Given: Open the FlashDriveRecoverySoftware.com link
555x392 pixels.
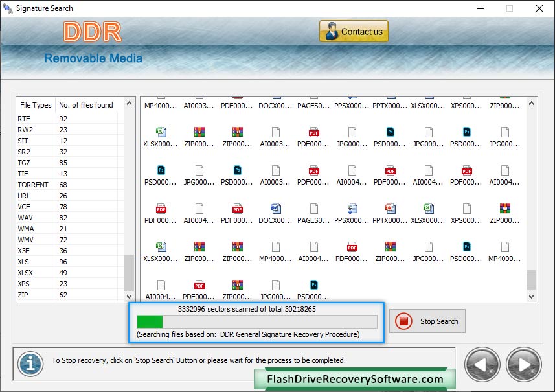Looking at the screenshot, I should point(355,379).
